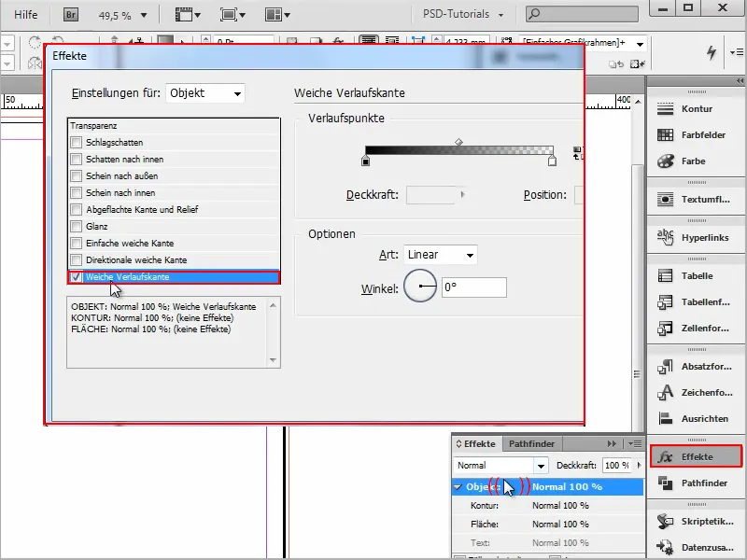Collapse the Objekt row triangle

tap(458, 487)
